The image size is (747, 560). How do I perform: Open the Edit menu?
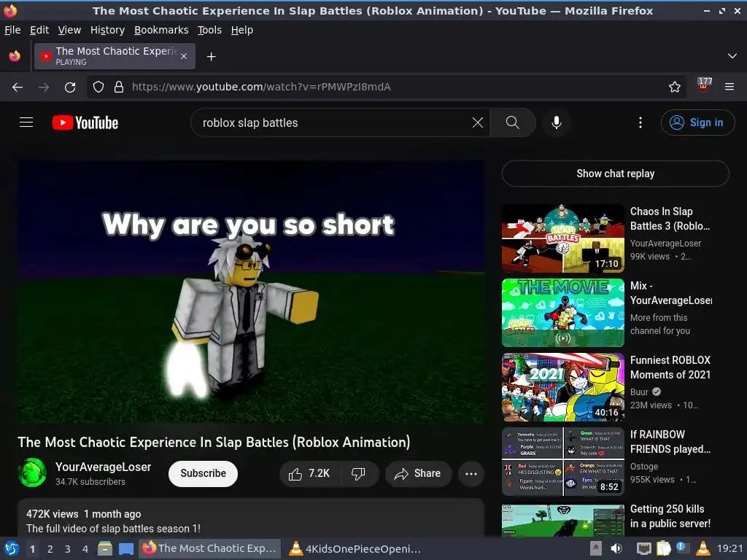39,30
